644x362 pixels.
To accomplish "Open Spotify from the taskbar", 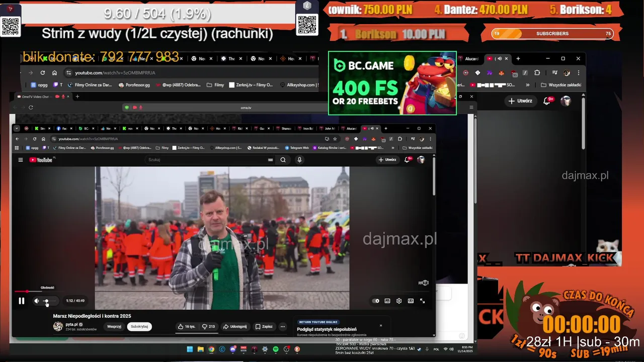I will coord(276,349).
